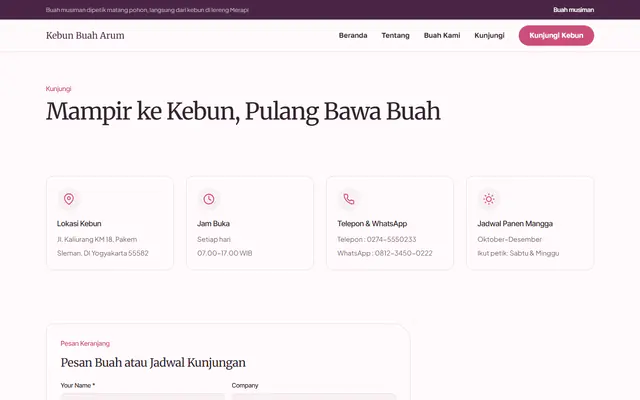The width and height of the screenshot is (640, 400).
Task: Click the 'Your Name *' field label
Action: tap(78, 385)
